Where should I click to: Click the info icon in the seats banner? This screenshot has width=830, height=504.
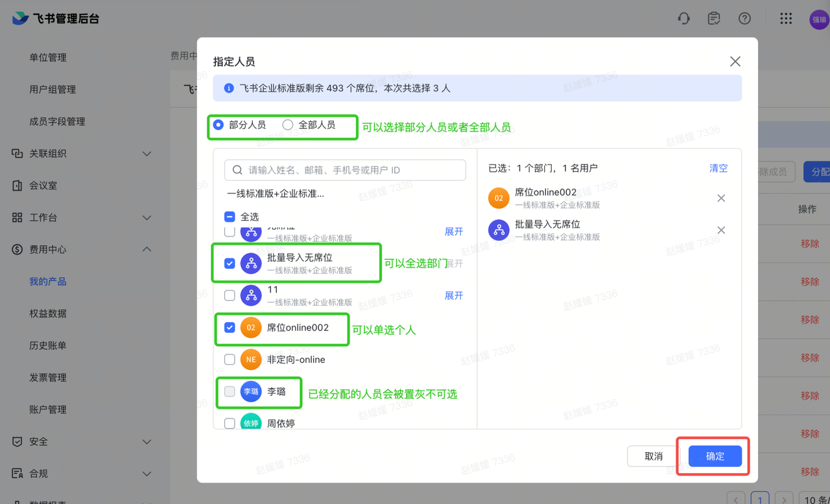pyautogui.click(x=229, y=88)
